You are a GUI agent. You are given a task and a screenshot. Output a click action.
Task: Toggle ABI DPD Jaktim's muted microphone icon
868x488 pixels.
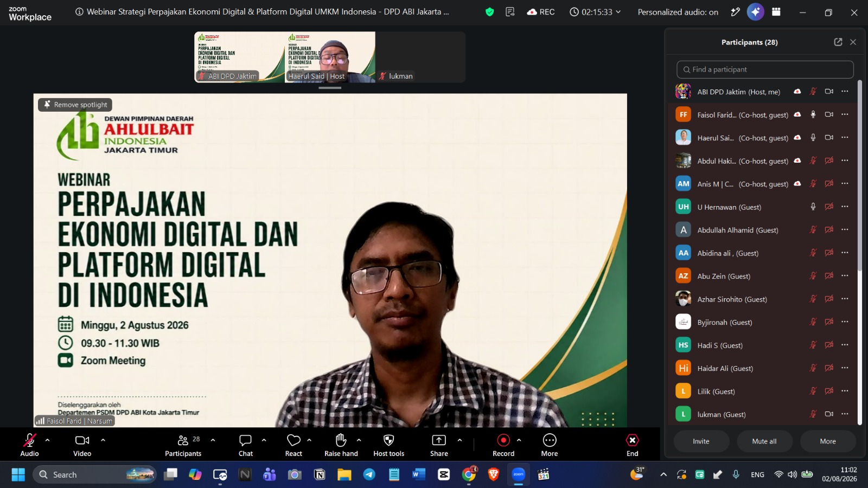[x=813, y=91]
